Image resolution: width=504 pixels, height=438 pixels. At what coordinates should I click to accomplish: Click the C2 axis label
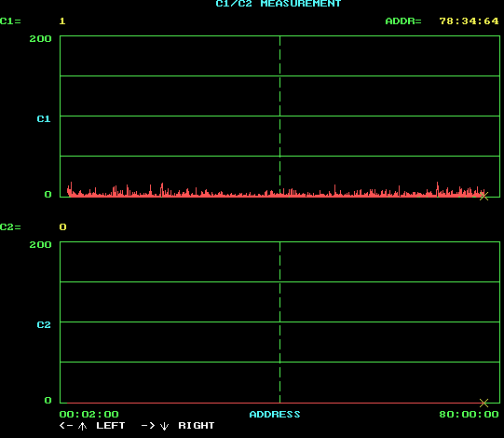(x=44, y=325)
